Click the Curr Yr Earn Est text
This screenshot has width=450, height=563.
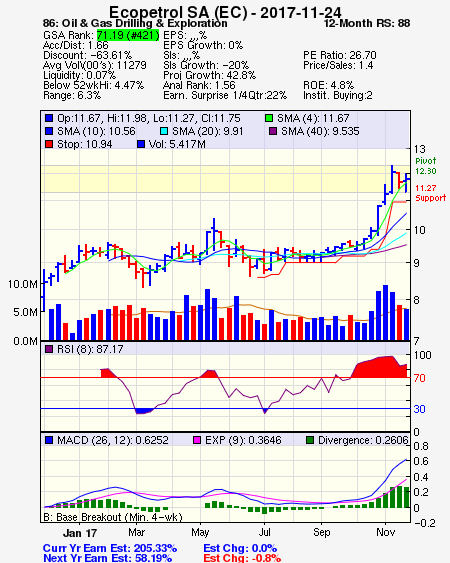[110, 548]
